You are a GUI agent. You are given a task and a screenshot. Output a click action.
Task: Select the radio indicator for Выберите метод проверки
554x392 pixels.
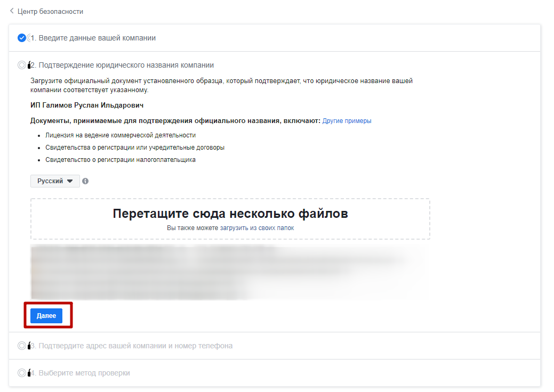(x=22, y=373)
